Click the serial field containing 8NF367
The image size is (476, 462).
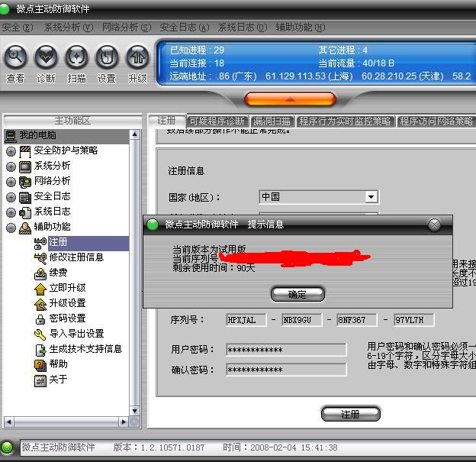click(x=357, y=320)
